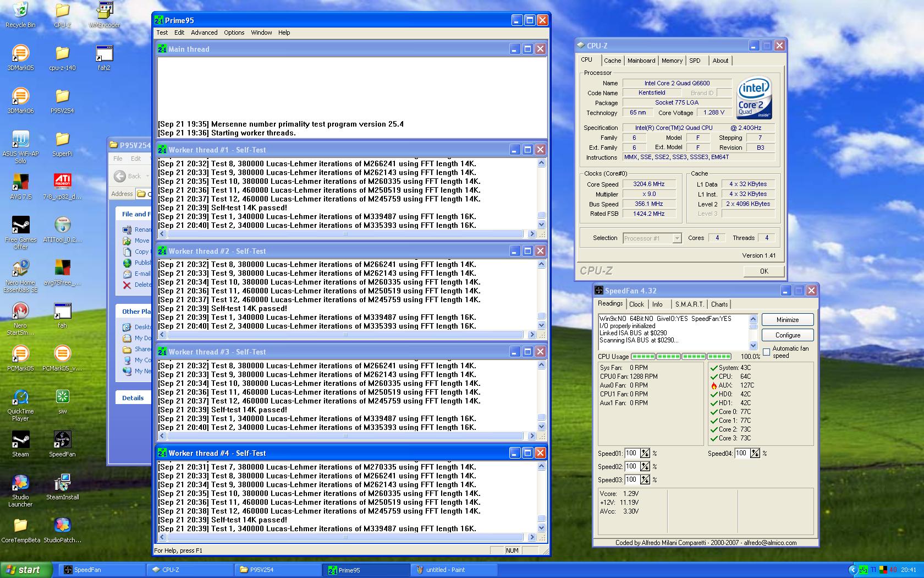Open the QuickTime Player shortcut

(x=20, y=397)
